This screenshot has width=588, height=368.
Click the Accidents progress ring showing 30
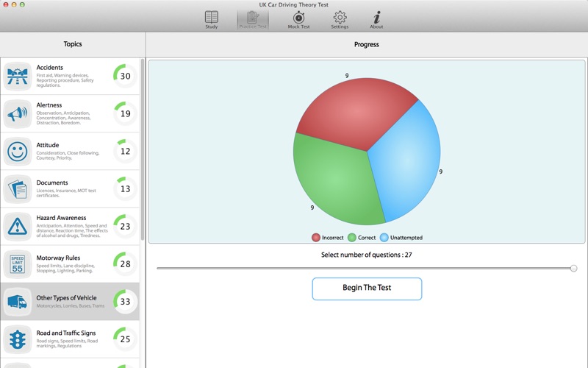pyautogui.click(x=125, y=76)
